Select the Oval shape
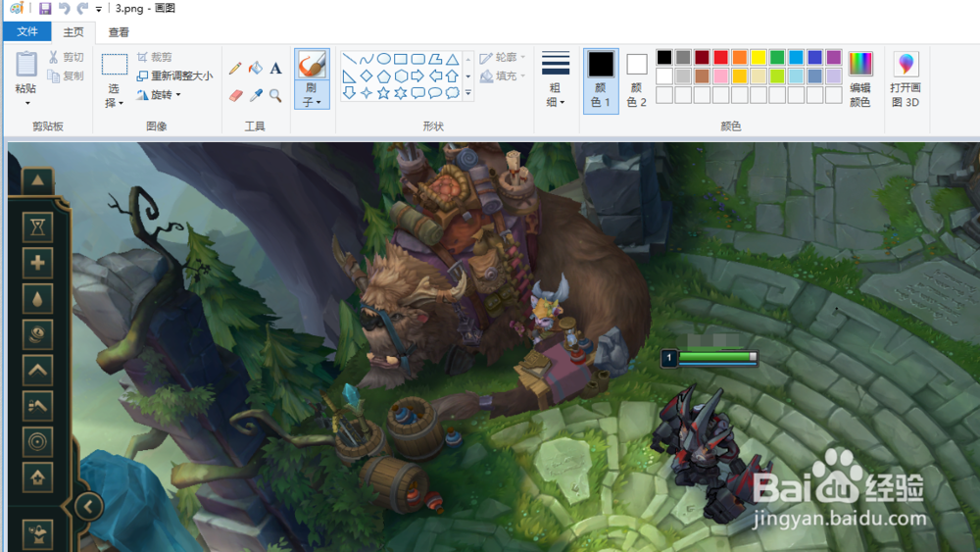Viewport: 980px width, 552px height. point(384,60)
